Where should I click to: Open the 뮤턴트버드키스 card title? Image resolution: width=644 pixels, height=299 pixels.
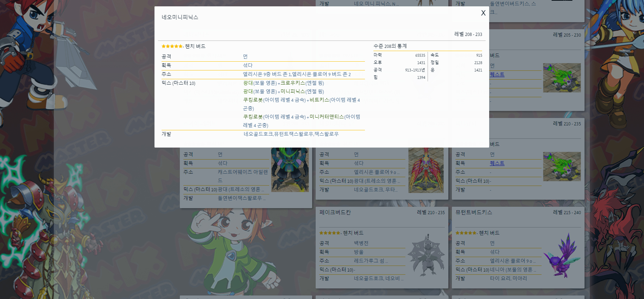[x=474, y=212]
